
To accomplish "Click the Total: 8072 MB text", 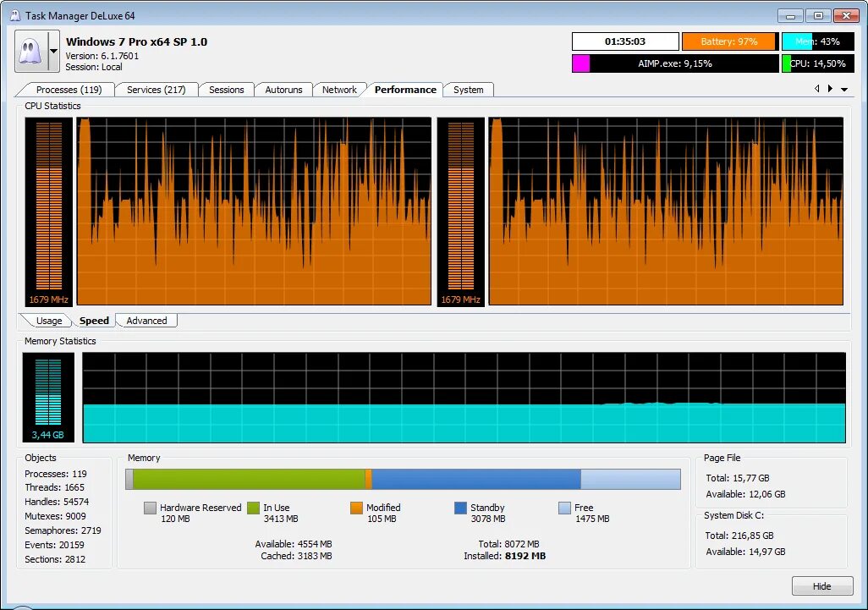I will click(x=508, y=544).
